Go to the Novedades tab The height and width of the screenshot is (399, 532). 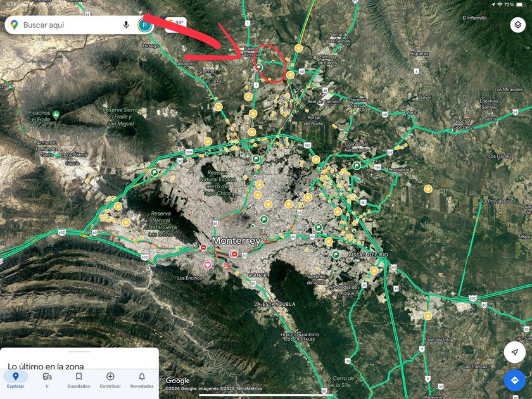[142, 380]
